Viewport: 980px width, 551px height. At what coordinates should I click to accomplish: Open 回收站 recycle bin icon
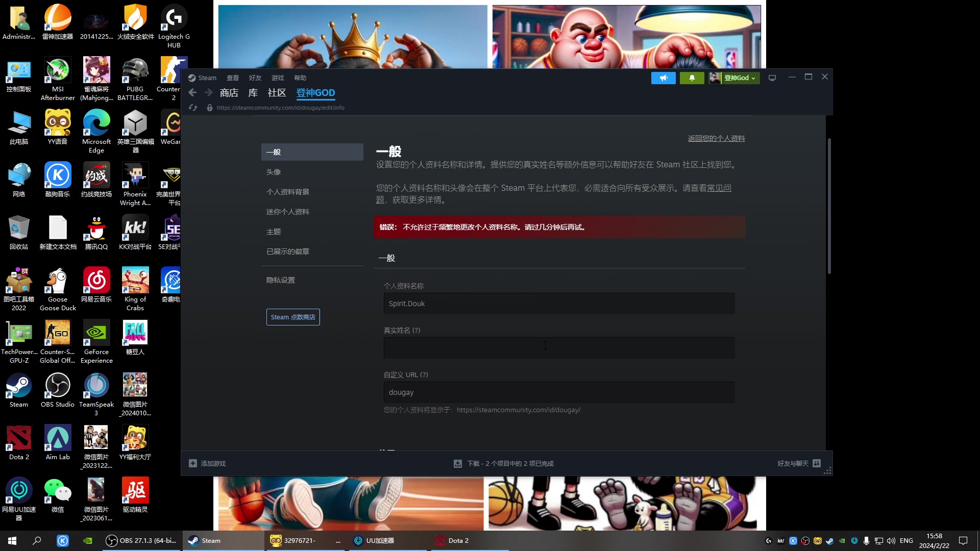click(19, 233)
